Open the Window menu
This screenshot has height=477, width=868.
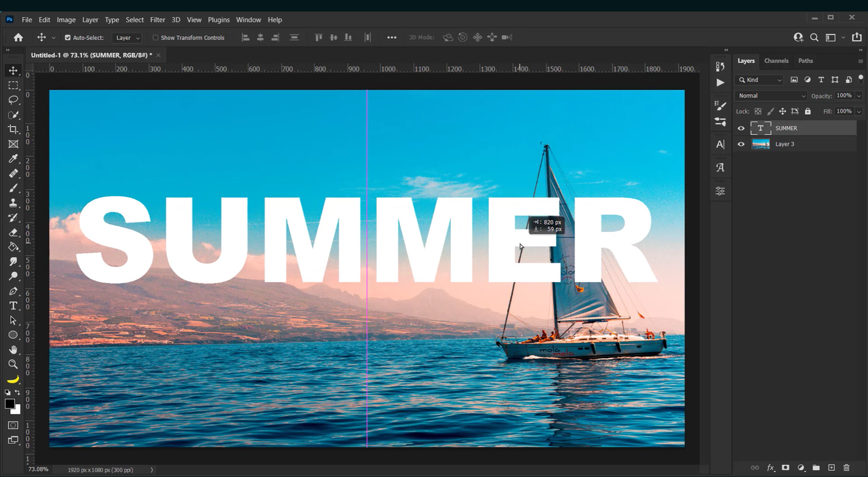248,20
